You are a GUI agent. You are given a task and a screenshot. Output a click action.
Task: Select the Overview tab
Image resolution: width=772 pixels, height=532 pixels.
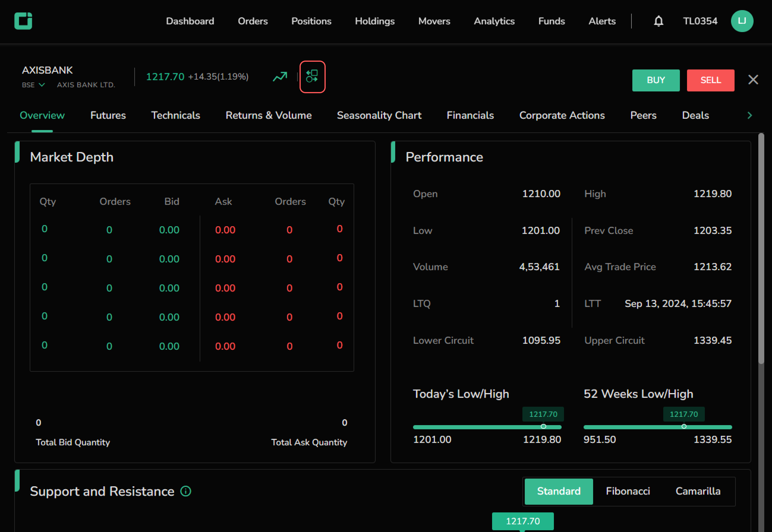42,115
